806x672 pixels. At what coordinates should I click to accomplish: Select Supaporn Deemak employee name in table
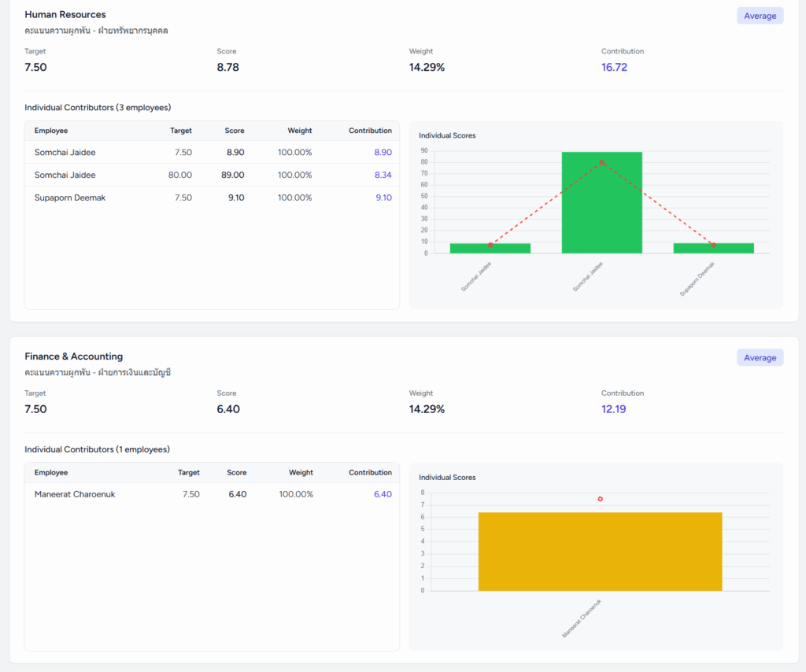pyautogui.click(x=70, y=198)
